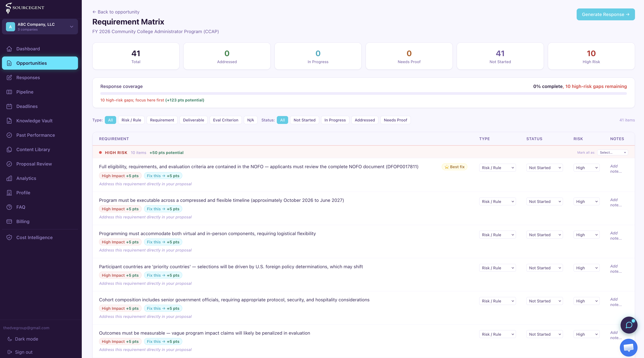The width and height of the screenshot is (644, 358).
Task: Open Status dropdown for Cohort composition row
Action: [544, 301]
